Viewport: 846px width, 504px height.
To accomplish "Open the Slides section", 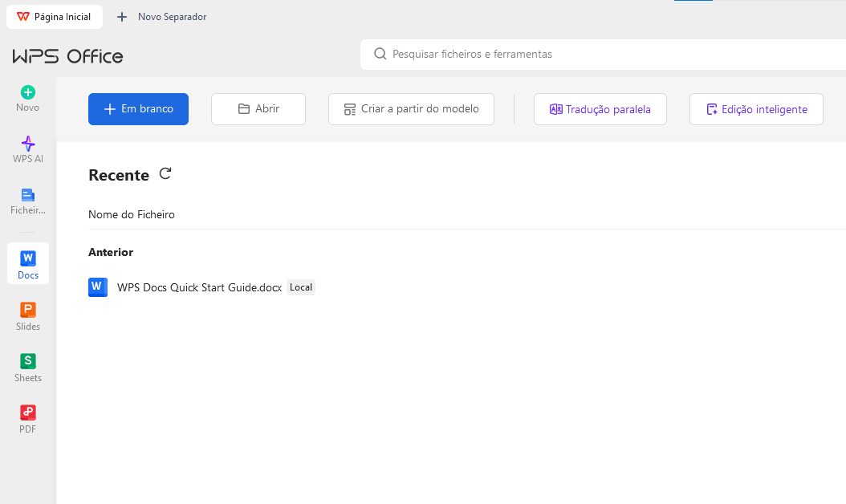I will 27,315.
